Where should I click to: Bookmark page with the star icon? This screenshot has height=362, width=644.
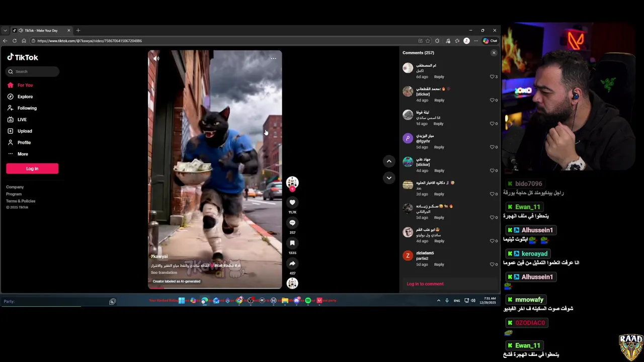(428, 41)
